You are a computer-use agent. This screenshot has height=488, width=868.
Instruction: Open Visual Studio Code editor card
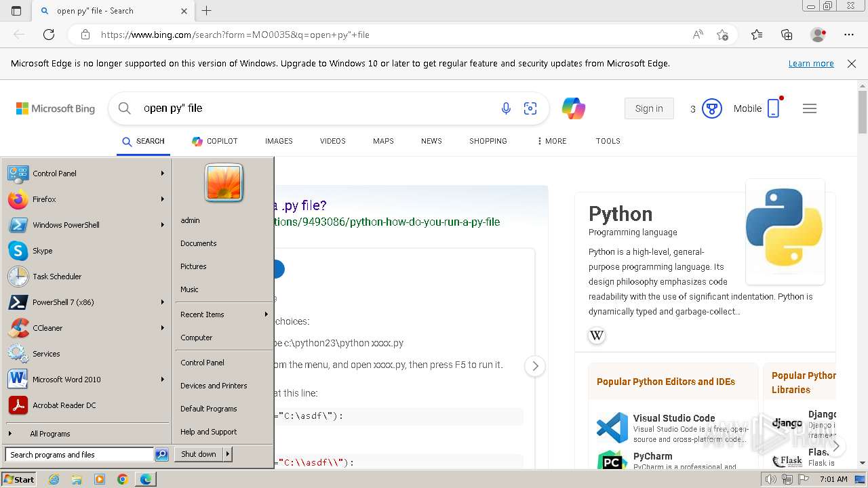click(673, 428)
